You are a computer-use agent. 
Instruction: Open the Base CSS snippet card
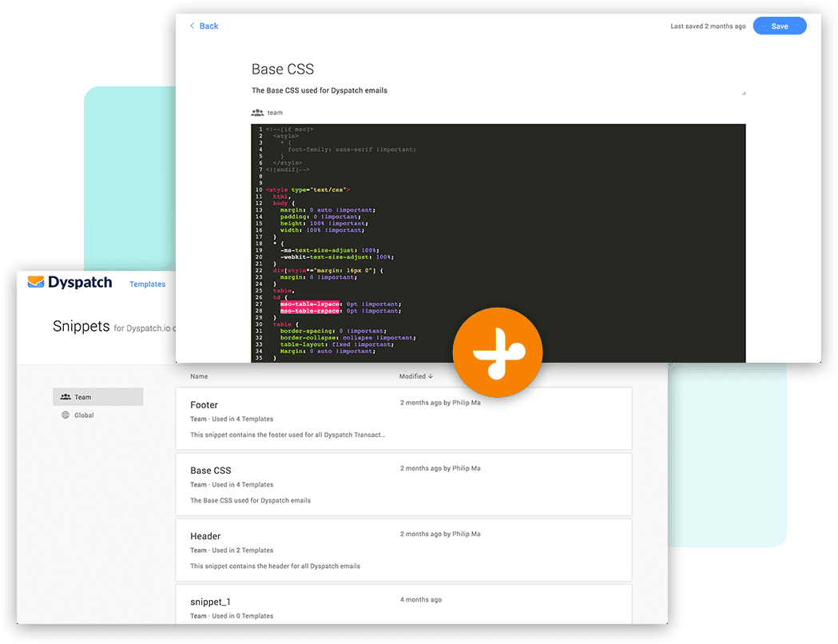click(403, 485)
